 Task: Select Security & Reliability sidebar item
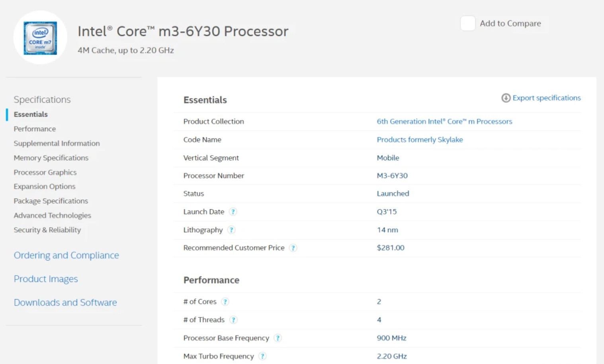47,230
